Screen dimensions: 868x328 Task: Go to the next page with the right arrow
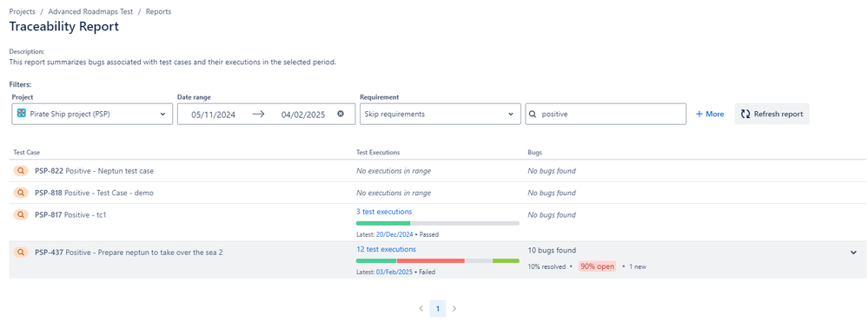(x=454, y=309)
